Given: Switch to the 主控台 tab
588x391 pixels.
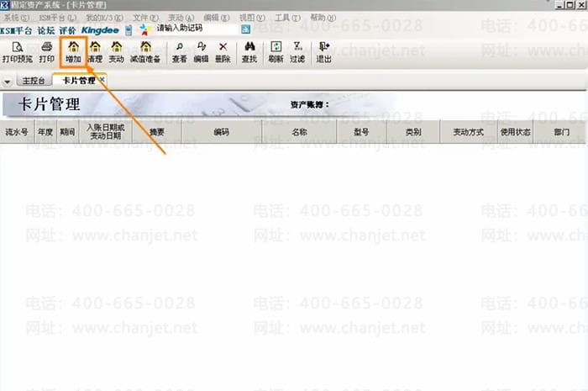Looking at the screenshot, I should 34,82.
